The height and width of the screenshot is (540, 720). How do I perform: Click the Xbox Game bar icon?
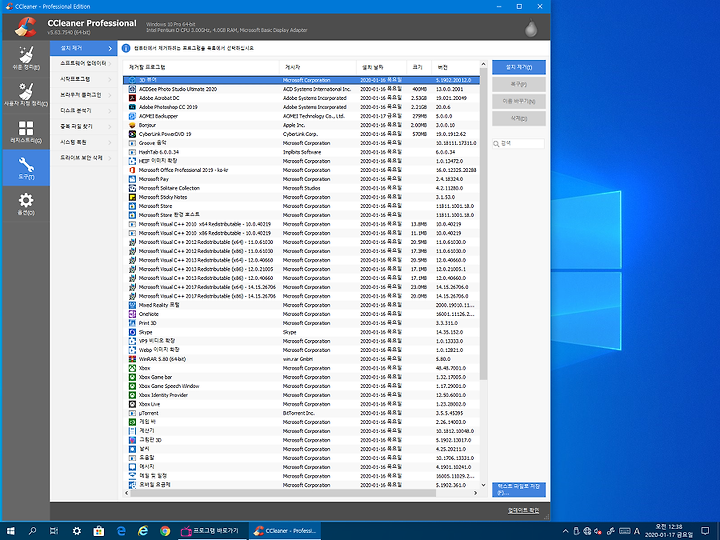click(132, 377)
